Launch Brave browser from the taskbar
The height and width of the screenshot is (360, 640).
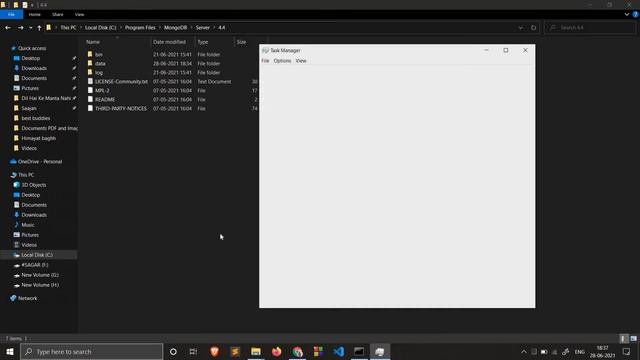pos(214,351)
